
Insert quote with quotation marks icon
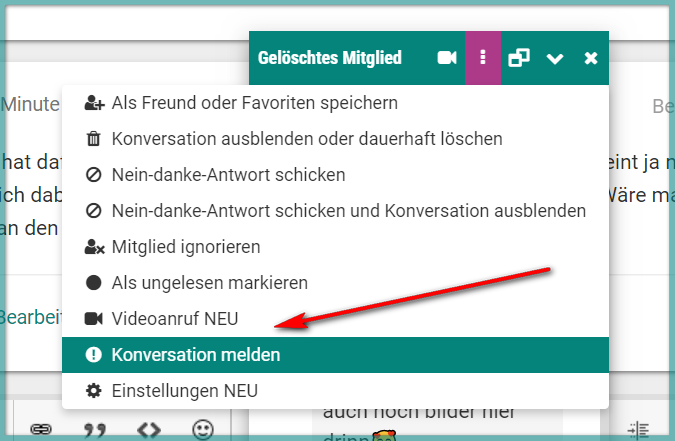point(95,430)
